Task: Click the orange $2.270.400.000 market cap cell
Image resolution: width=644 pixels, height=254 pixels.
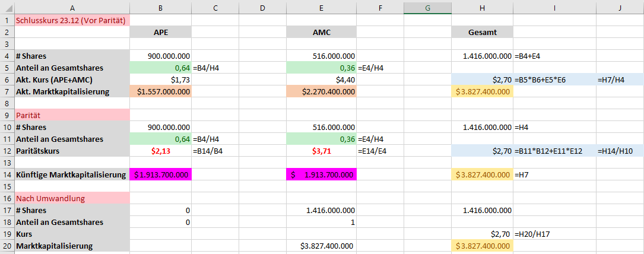Action: coord(321,91)
